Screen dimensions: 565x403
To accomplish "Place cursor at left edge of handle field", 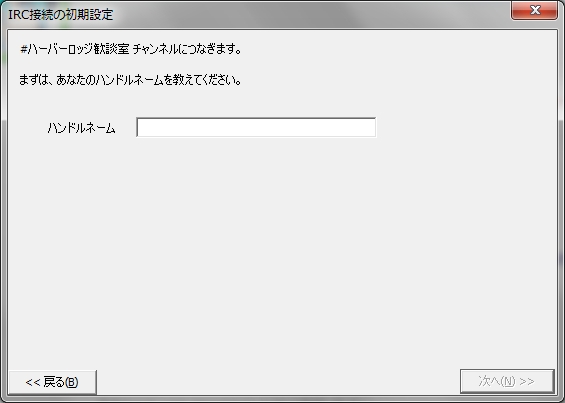I will [x=140, y=127].
